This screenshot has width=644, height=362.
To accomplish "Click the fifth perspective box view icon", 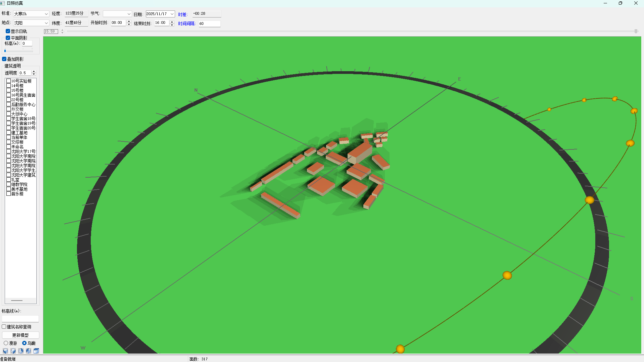I will click(36, 351).
